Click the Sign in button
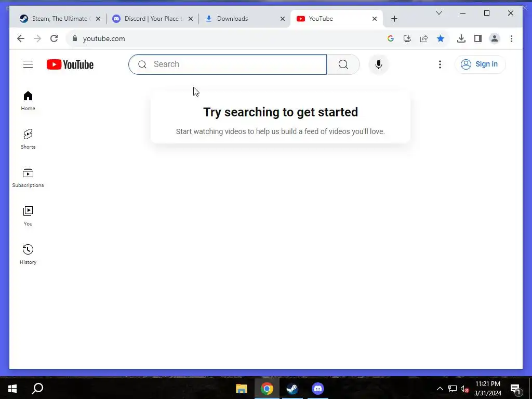The image size is (532, 399). point(480,64)
